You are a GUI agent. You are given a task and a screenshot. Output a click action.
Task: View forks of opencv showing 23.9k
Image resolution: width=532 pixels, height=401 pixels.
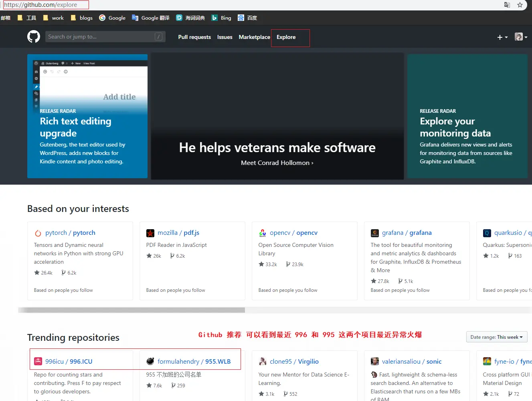(x=295, y=264)
